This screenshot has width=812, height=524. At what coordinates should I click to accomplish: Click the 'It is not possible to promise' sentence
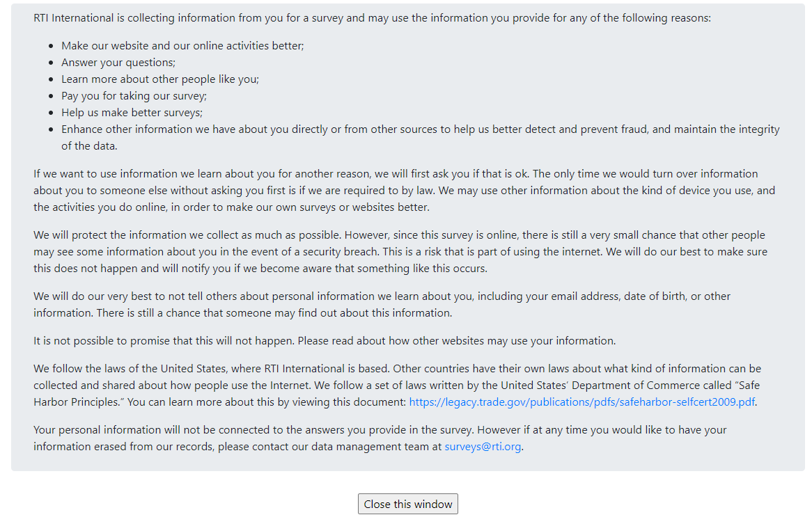click(325, 340)
